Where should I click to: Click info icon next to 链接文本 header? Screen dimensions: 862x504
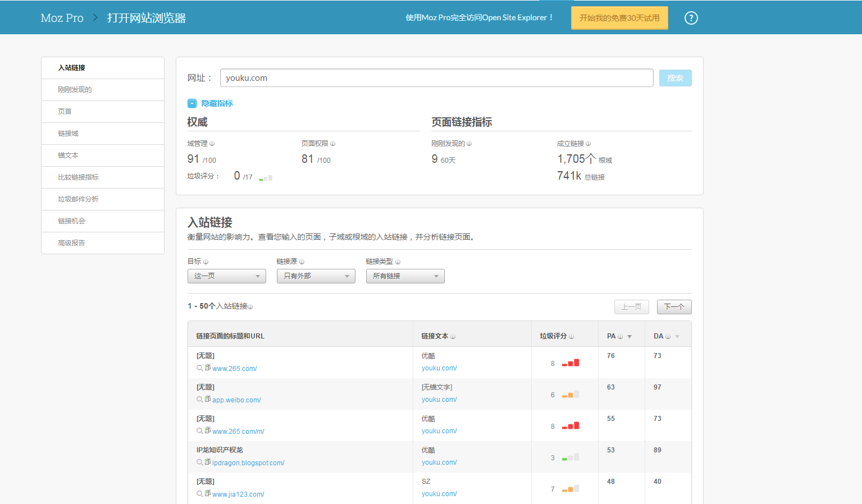click(453, 337)
